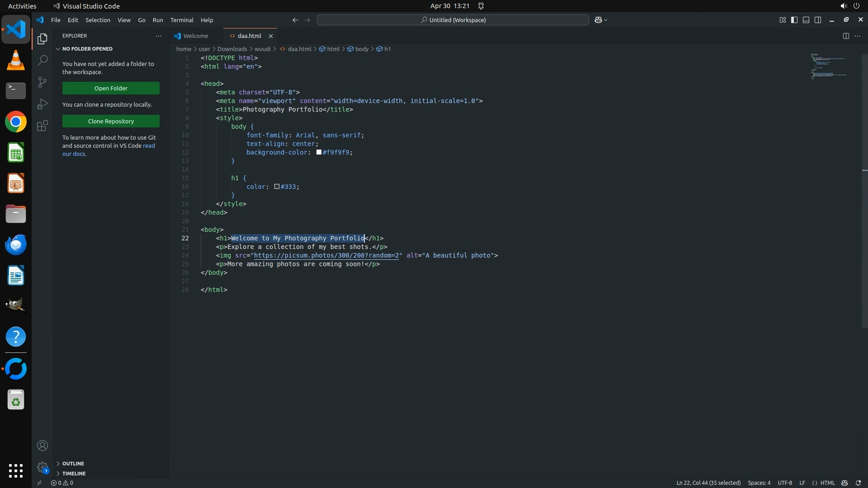Screen dimensions: 868x488
Task: Toggle Primary Side Bar visibility
Action: point(794,20)
